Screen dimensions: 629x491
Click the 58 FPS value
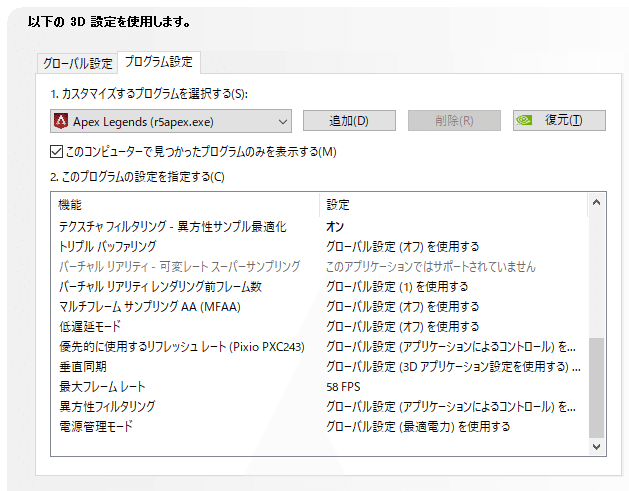click(x=343, y=387)
